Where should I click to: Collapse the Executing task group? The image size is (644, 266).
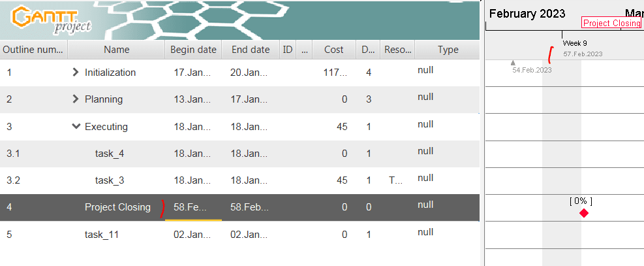(76, 127)
